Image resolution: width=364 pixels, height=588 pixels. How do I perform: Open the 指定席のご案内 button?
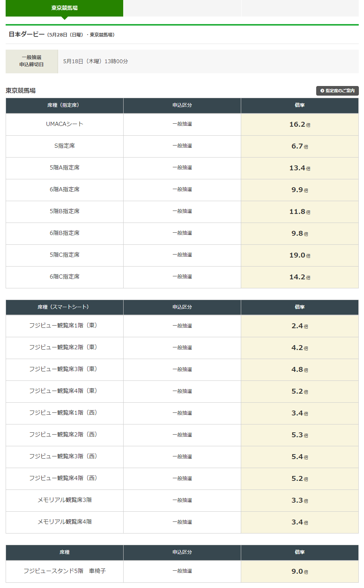(337, 91)
